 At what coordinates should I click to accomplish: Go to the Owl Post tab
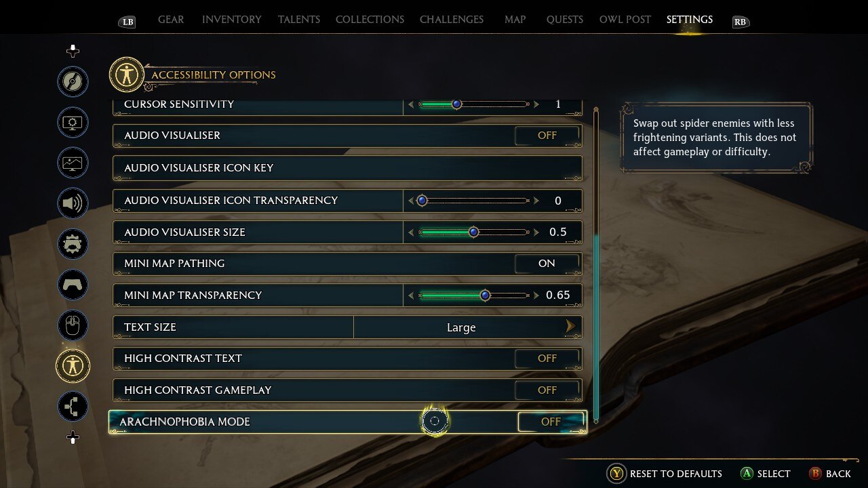(x=625, y=20)
